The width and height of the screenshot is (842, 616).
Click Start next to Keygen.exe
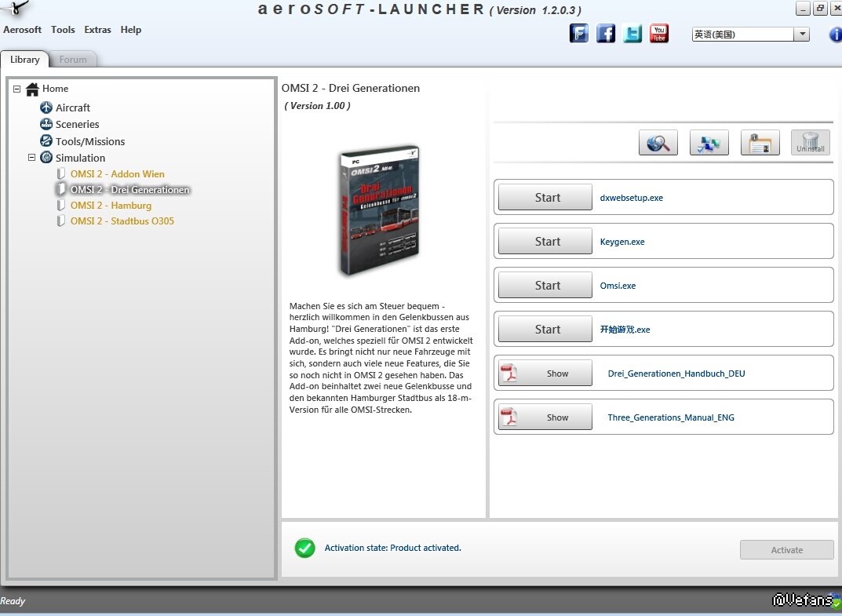[545, 242]
